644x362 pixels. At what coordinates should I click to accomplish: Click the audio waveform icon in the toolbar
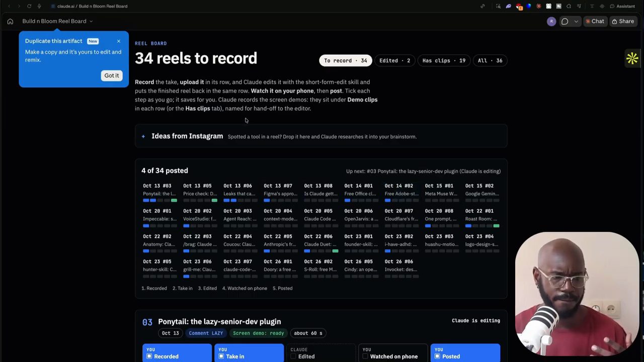point(602,6)
